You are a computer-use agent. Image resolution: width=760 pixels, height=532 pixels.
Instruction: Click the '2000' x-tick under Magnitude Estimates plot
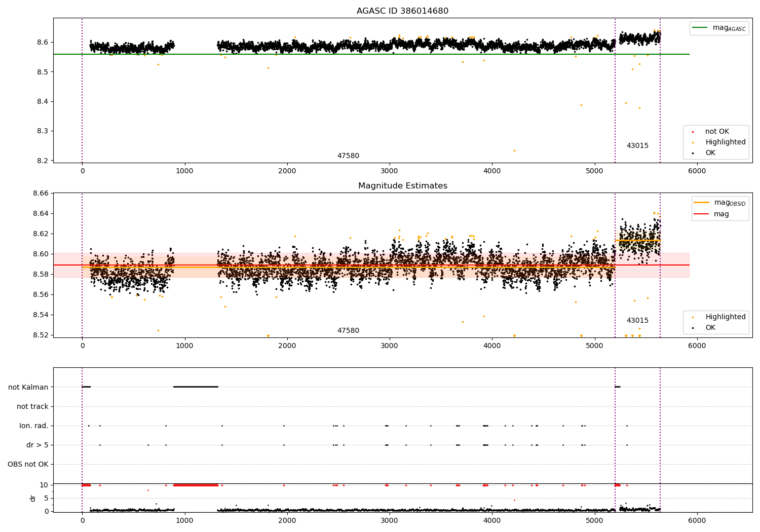[x=287, y=346]
